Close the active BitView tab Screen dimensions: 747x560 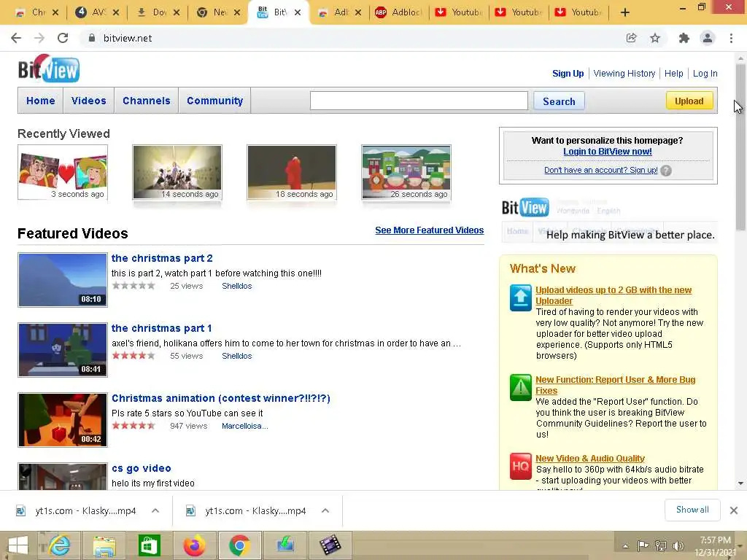point(298,12)
